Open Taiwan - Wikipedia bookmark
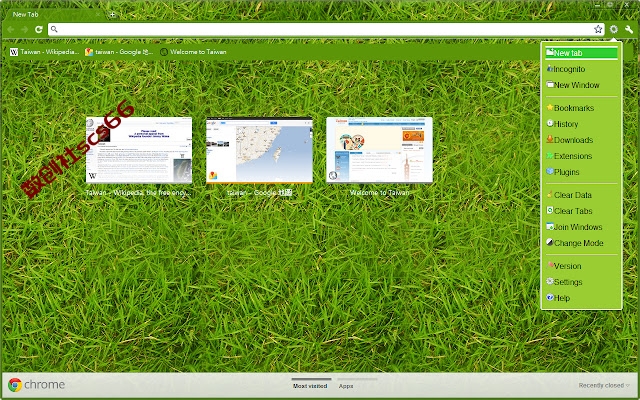The image size is (640, 400). coord(44,52)
